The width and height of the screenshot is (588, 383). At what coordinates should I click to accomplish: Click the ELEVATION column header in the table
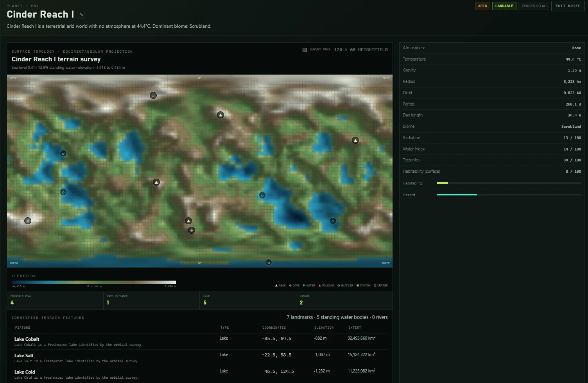324,328
